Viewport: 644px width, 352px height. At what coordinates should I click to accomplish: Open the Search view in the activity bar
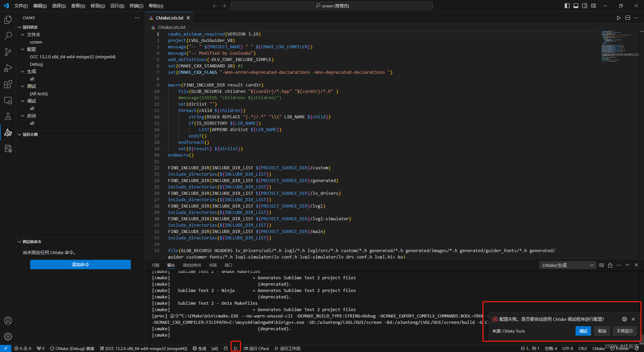pos(8,36)
